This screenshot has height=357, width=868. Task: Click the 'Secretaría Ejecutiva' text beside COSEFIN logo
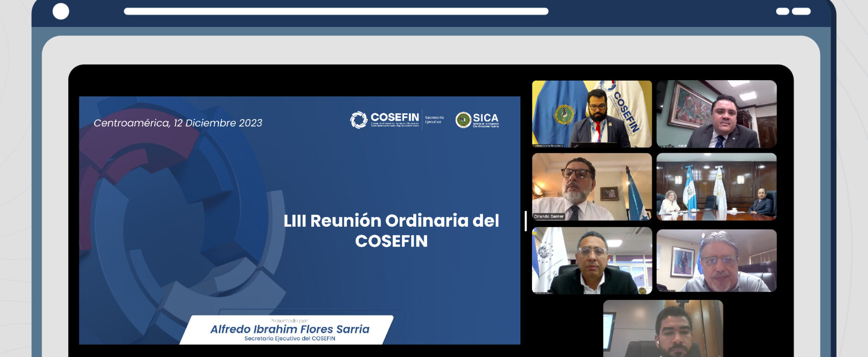coord(434,120)
